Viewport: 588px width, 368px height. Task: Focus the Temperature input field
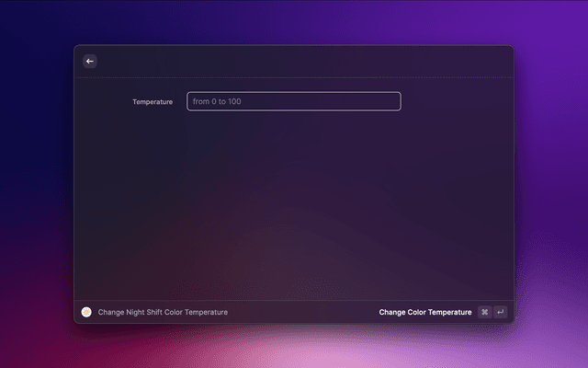pos(294,101)
